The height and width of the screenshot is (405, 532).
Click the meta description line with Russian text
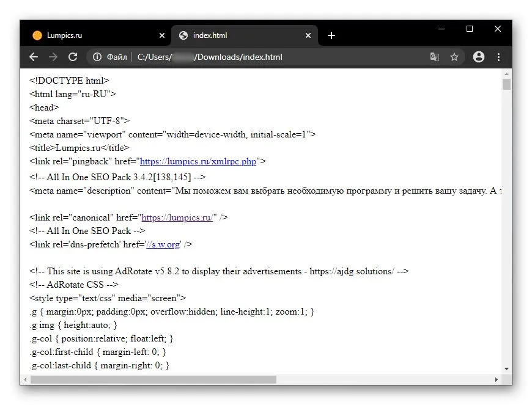coord(265,191)
